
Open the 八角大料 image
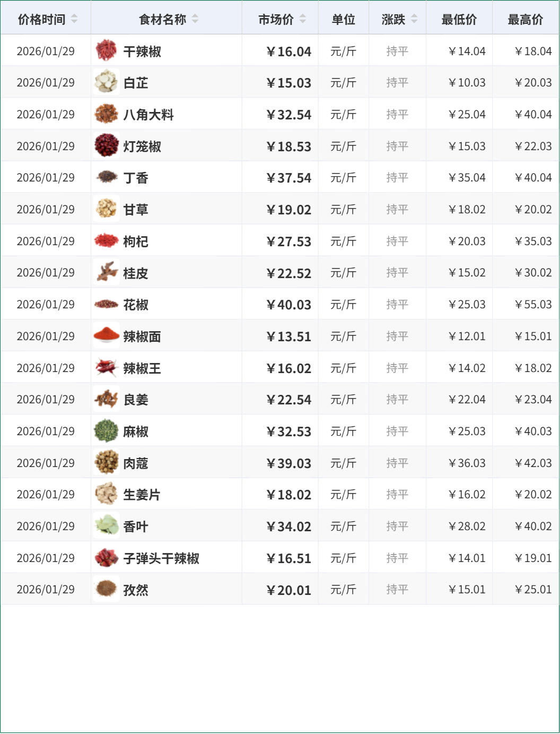[106, 114]
